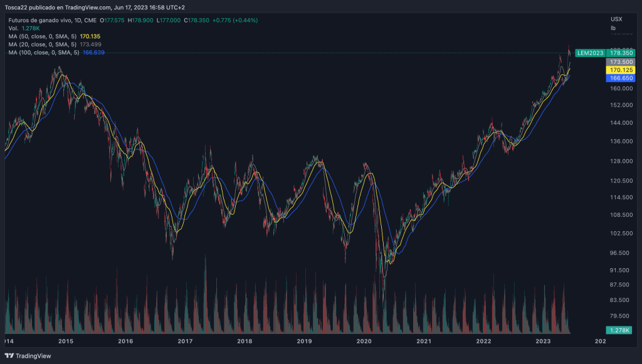
Task: Click the USX currency label on price axis
Action: click(x=616, y=19)
